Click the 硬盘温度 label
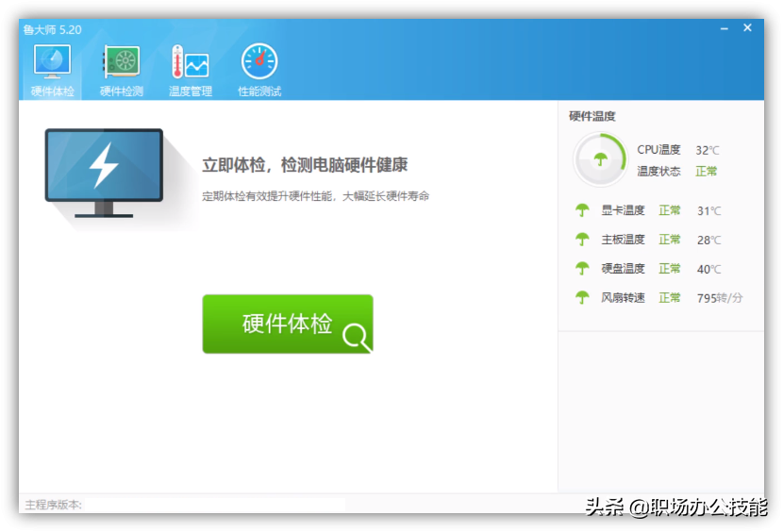This screenshot has height=532, width=783. click(x=623, y=268)
